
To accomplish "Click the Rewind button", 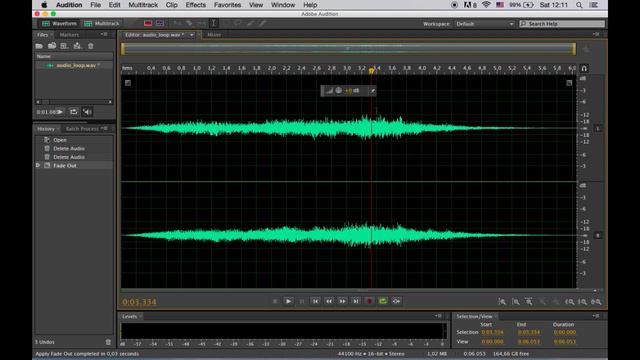I will [329, 301].
